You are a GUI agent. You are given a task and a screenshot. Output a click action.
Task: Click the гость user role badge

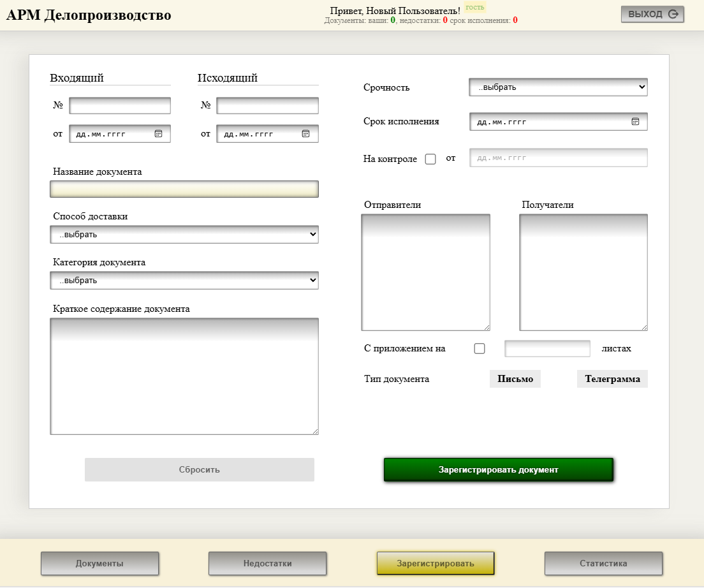474,7
